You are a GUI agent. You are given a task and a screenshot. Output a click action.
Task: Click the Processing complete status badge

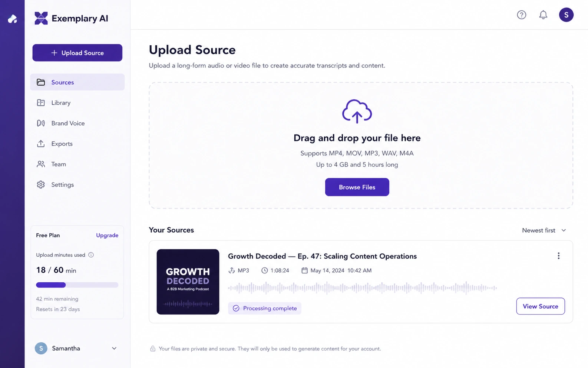265,308
